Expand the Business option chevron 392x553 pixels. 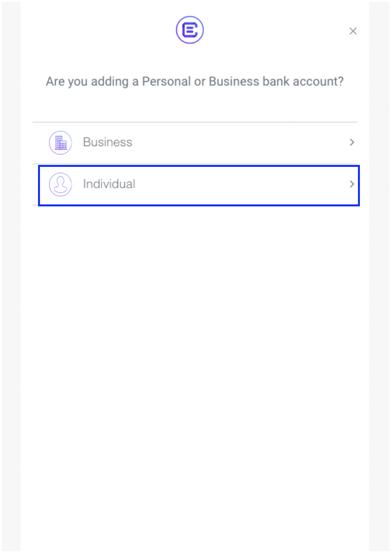352,142
